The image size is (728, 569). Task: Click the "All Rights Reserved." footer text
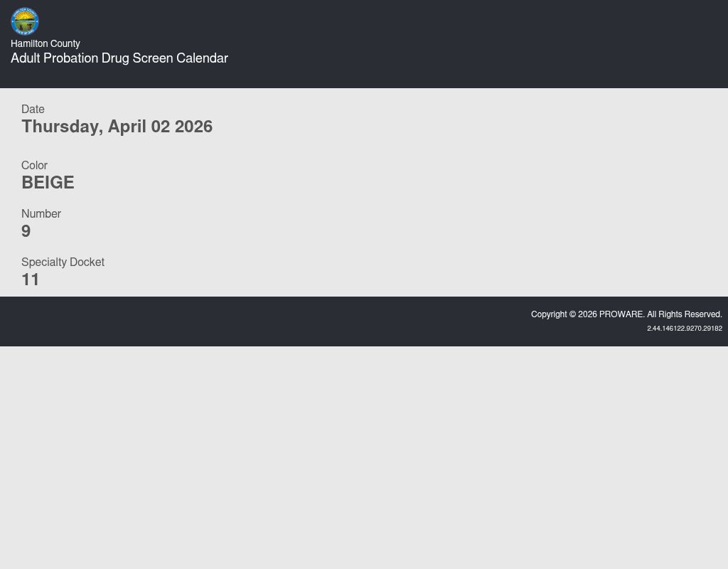[684, 314]
